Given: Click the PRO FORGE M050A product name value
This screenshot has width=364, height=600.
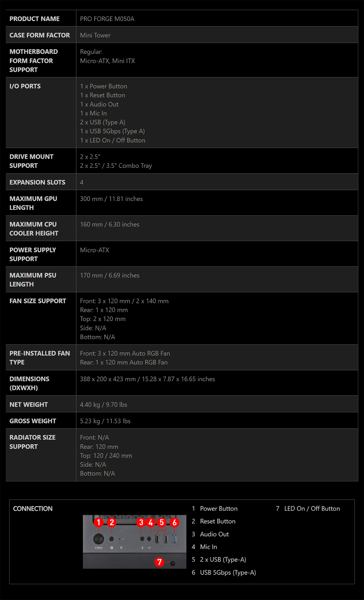Looking at the screenshot, I should coord(107,19).
